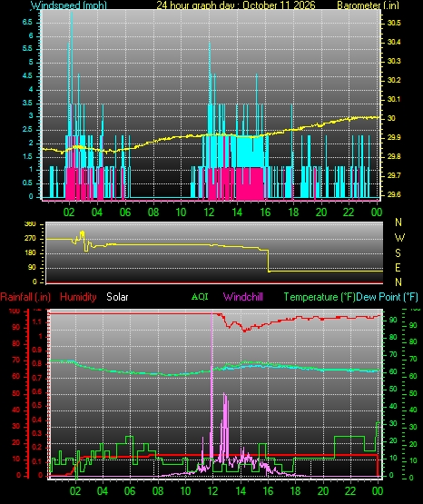
Task: Click the 30.3 barometer axis value
Action: 394,61
